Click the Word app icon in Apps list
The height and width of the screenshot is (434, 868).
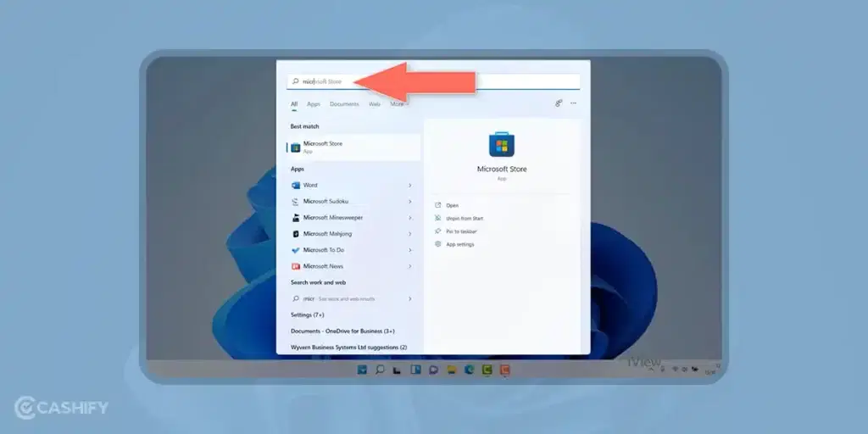296,186
